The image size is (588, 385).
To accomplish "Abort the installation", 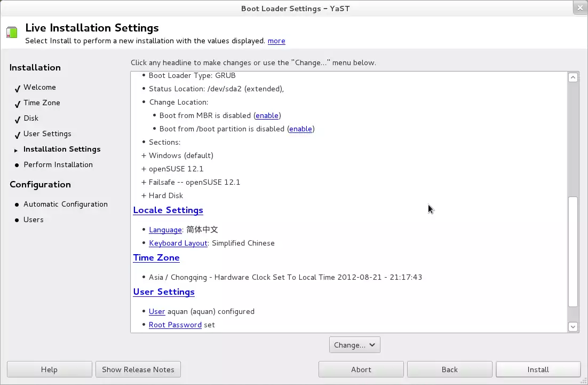I will (361, 370).
